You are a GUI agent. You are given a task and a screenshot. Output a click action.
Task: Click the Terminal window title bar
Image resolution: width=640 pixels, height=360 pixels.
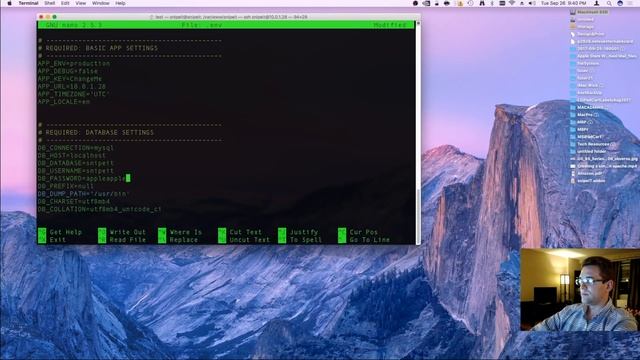click(x=229, y=17)
